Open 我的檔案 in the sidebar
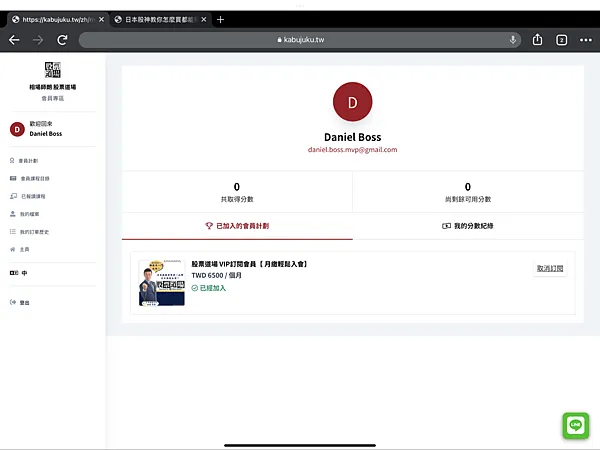 pyautogui.click(x=24, y=214)
